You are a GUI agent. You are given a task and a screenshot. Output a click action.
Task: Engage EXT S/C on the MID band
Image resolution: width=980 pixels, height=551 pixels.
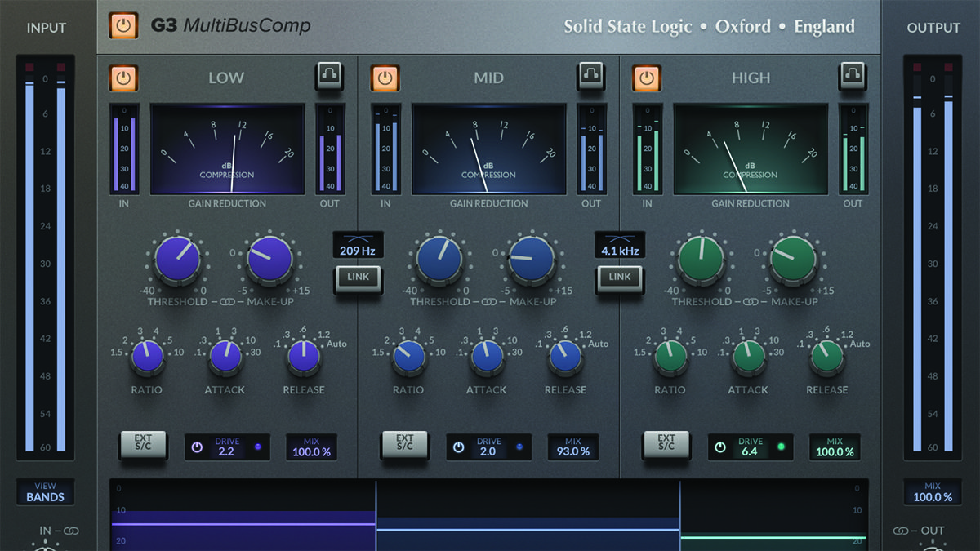(x=405, y=444)
